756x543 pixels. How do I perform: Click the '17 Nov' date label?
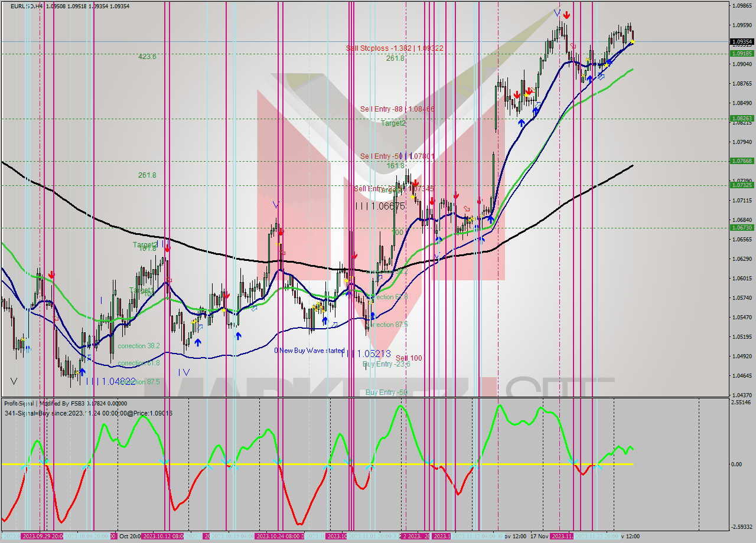pos(540,537)
